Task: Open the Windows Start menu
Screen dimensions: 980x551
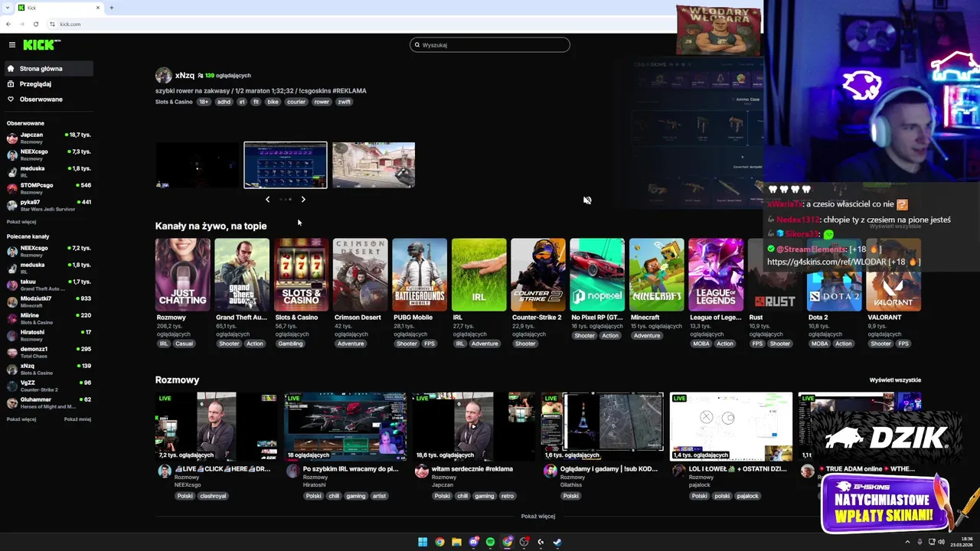Action: tap(423, 542)
